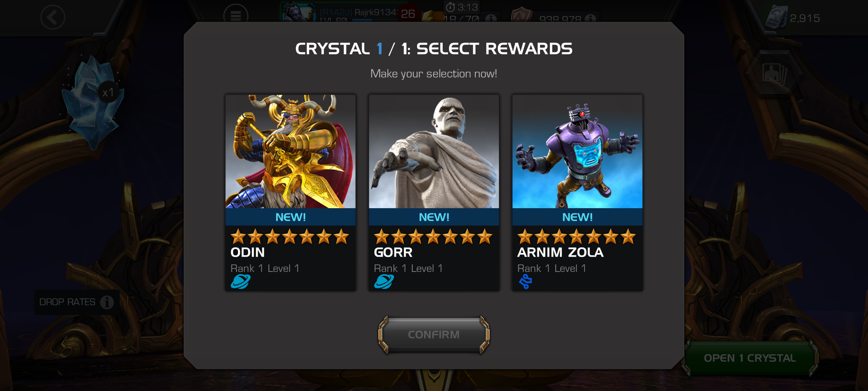Tap the shield rating info icon

(590, 18)
